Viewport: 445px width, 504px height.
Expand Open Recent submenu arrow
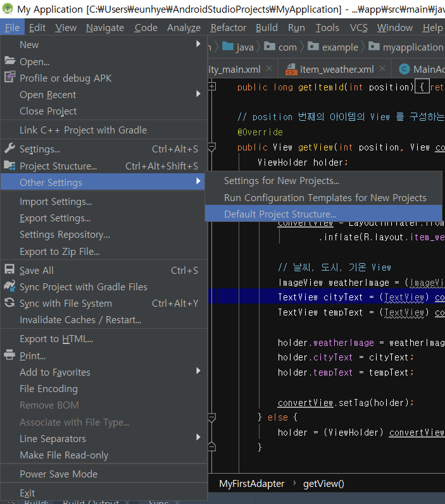click(x=198, y=94)
